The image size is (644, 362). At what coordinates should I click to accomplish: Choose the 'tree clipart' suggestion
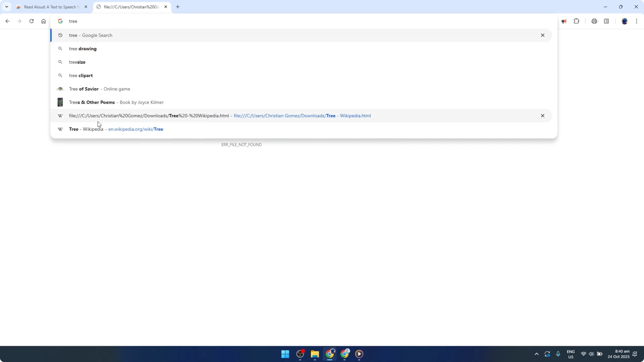tap(301, 75)
